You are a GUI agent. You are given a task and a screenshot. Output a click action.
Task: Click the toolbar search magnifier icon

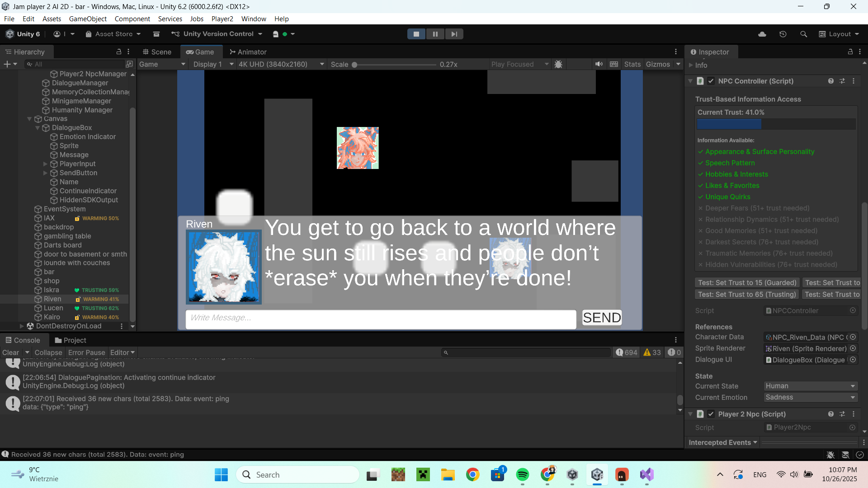[803, 34]
